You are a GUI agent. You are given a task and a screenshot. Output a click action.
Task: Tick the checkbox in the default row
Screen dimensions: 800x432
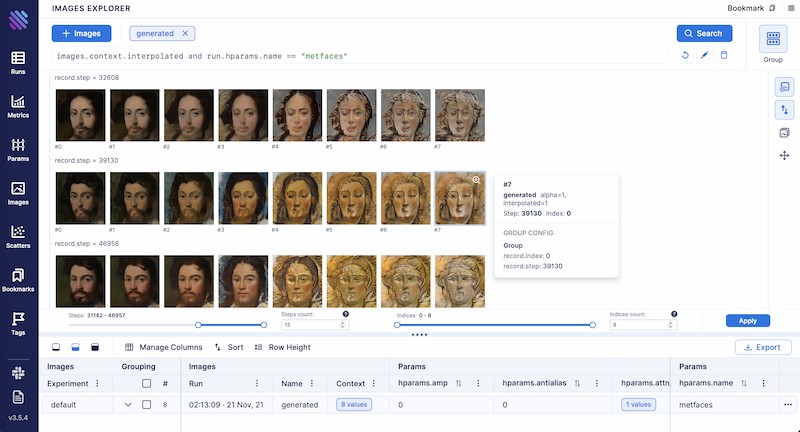[x=147, y=405]
